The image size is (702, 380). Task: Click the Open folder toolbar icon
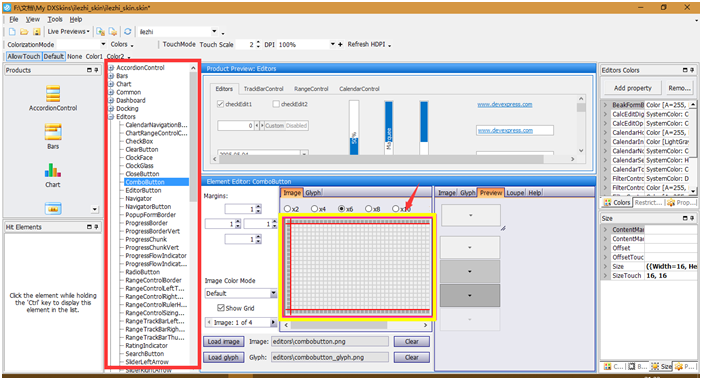(x=24, y=32)
